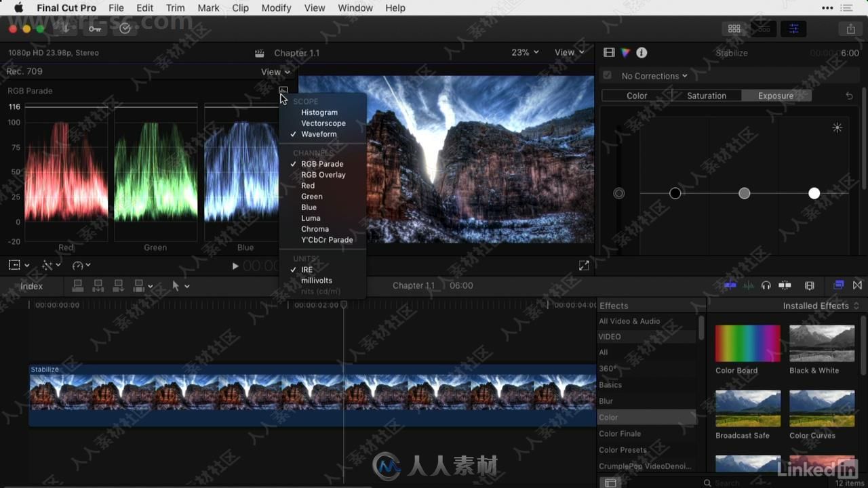This screenshot has width=868, height=488.
Task: Switch to the Exposure tab
Action: [776, 96]
